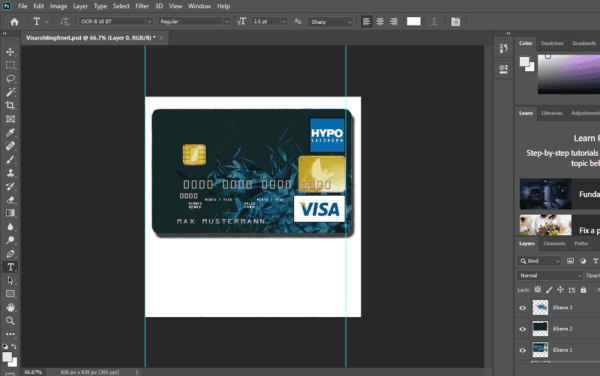Screen dimensions: 600x376
Task: Create warped text
Action: coord(434,22)
